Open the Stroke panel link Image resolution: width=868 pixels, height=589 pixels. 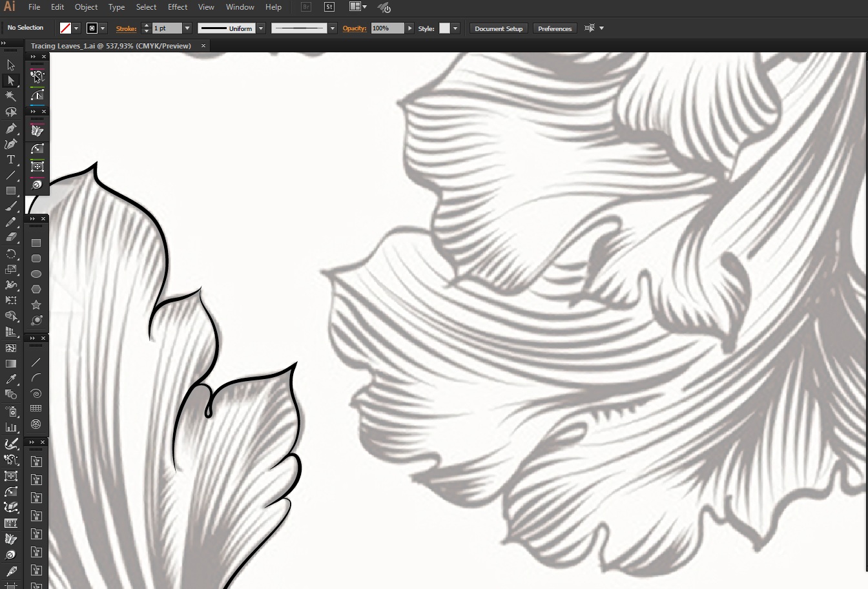pyautogui.click(x=126, y=28)
